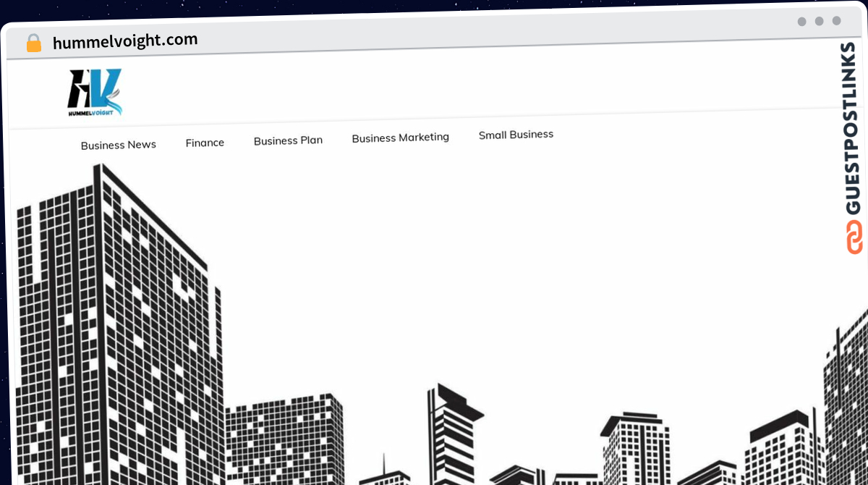Screen dimensions: 868x485
Task: Open the Small Business category
Action: coord(516,135)
